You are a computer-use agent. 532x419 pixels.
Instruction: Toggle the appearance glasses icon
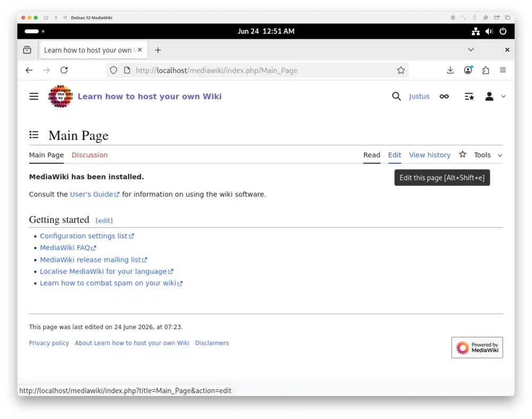pos(444,97)
